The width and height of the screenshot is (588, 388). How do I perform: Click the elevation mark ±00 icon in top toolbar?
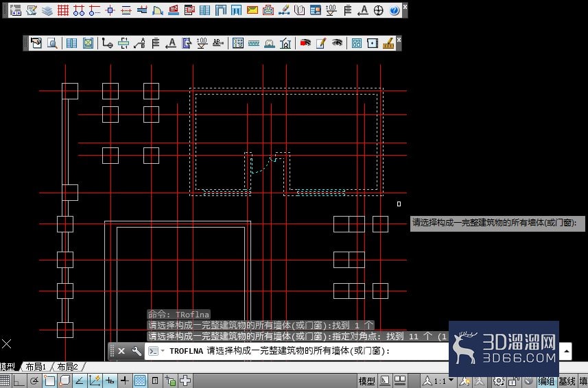[x=331, y=10]
